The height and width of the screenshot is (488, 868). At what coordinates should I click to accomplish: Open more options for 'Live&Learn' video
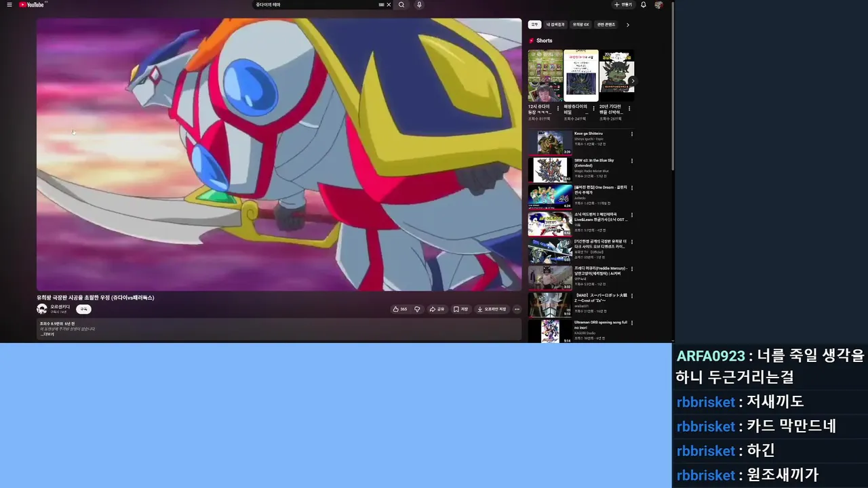[x=632, y=215]
